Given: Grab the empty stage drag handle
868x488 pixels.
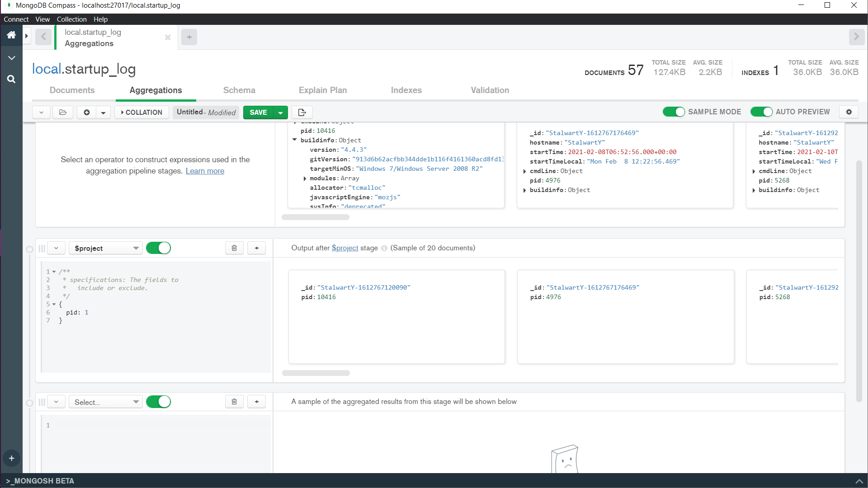Looking at the screenshot, I should coord(42,402).
